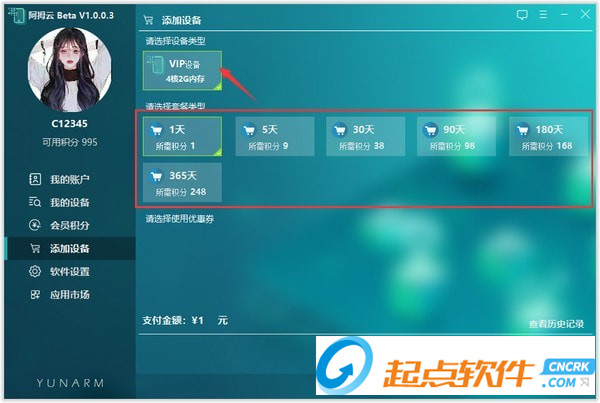Click the 我的设备 device list icon
The image size is (600, 403).
[x=35, y=202]
